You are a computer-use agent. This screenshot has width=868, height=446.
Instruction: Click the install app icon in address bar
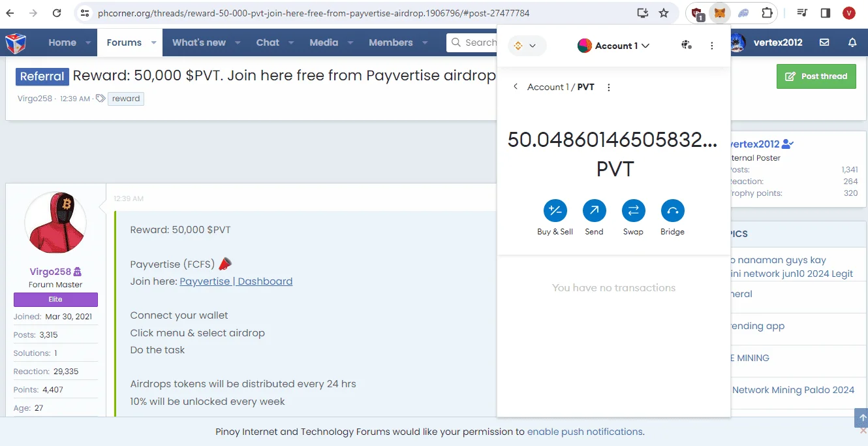(642, 13)
